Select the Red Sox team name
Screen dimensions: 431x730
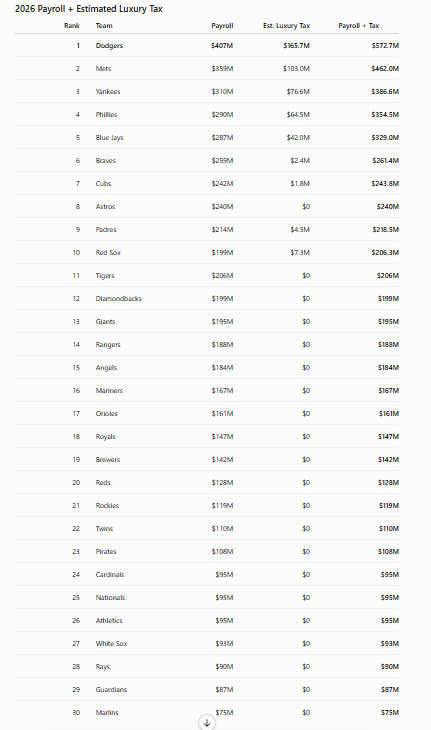108,252
